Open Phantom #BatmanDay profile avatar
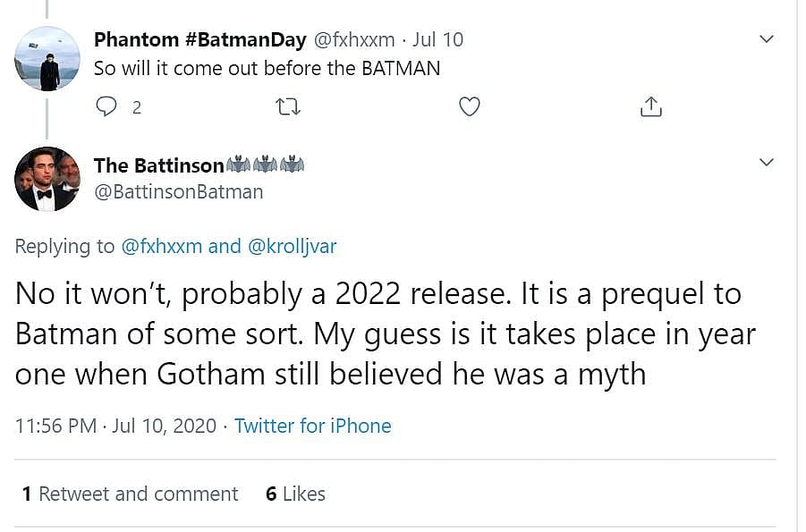806x532 pixels. coord(47,58)
